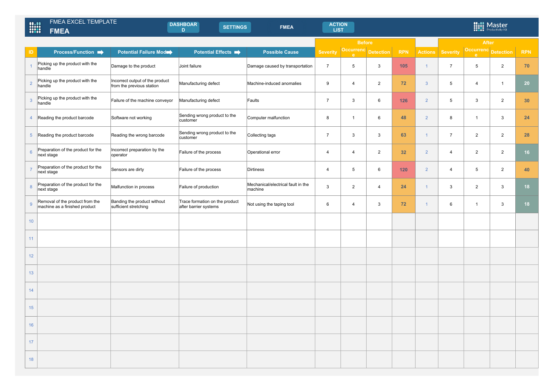Click the Before group header
The image size is (554, 392).
[x=365, y=43]
